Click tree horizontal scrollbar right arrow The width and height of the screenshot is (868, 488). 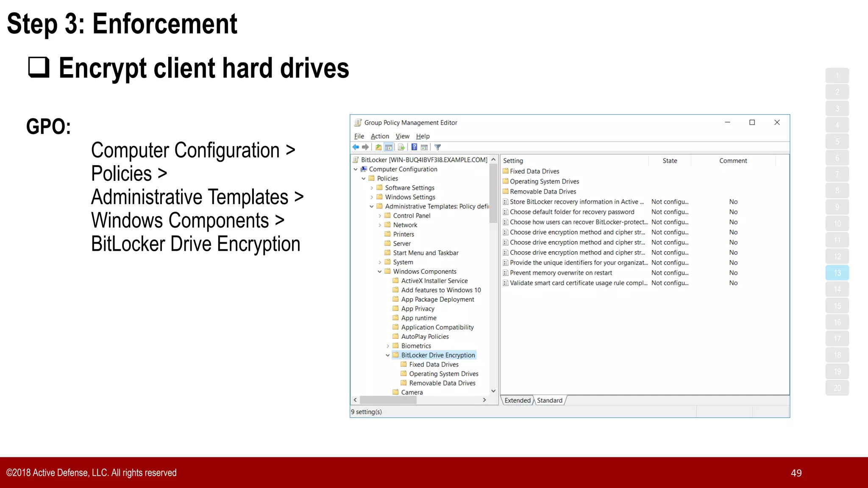click(x=484, y=400)
